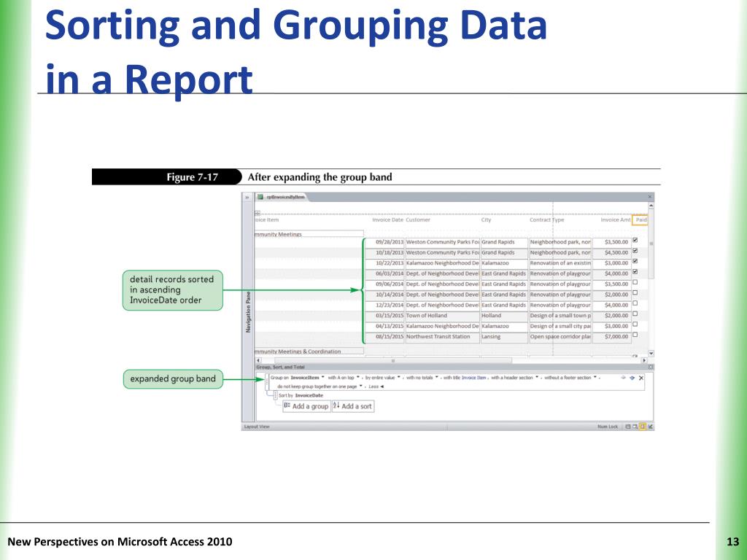The width and height of the screenshot is (747, 560).
Task: Select the Contract Type column header
Action: pyautogui.click(x=547, y=220)
